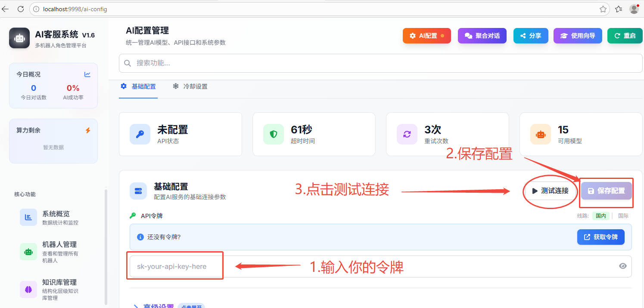
Task: Click the 搜索功能 search box
Action: (x=380, y=63)
